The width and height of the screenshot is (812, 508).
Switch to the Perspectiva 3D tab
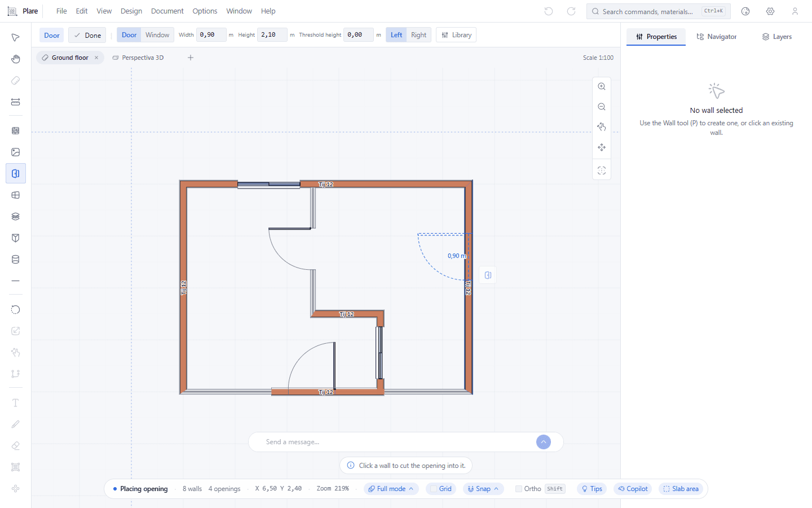(x=138, y=58)
